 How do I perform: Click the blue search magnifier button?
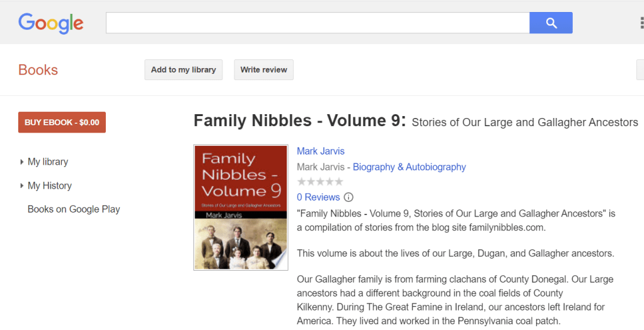click(551, 23)
